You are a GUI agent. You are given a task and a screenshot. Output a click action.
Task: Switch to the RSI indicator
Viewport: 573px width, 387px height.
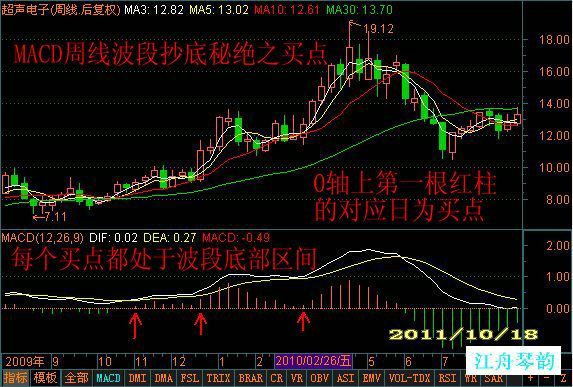click(447, 377)
